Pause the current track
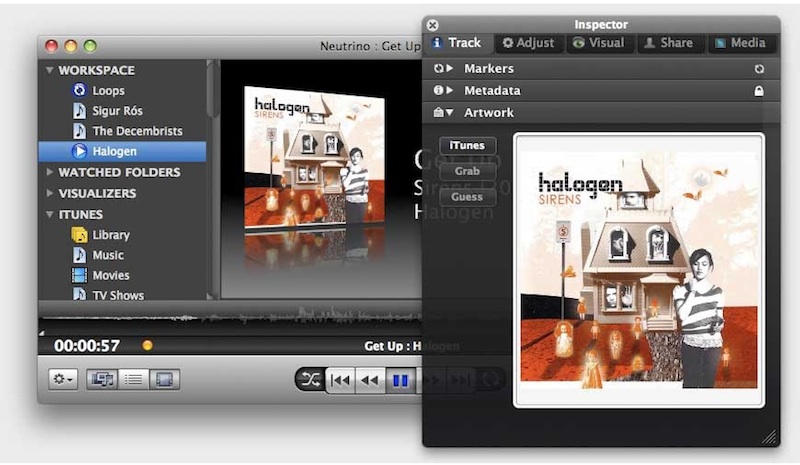 coord(400,380)
